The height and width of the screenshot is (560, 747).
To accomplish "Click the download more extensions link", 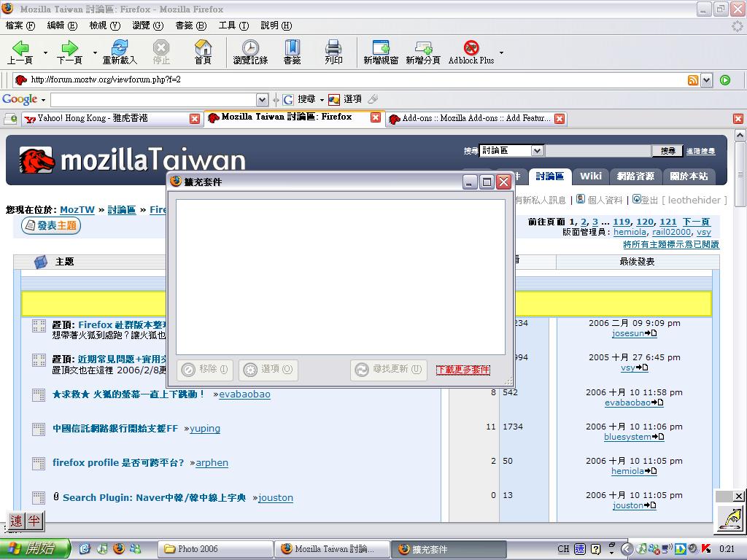I will pyautogui.click(x=462, y=370).
